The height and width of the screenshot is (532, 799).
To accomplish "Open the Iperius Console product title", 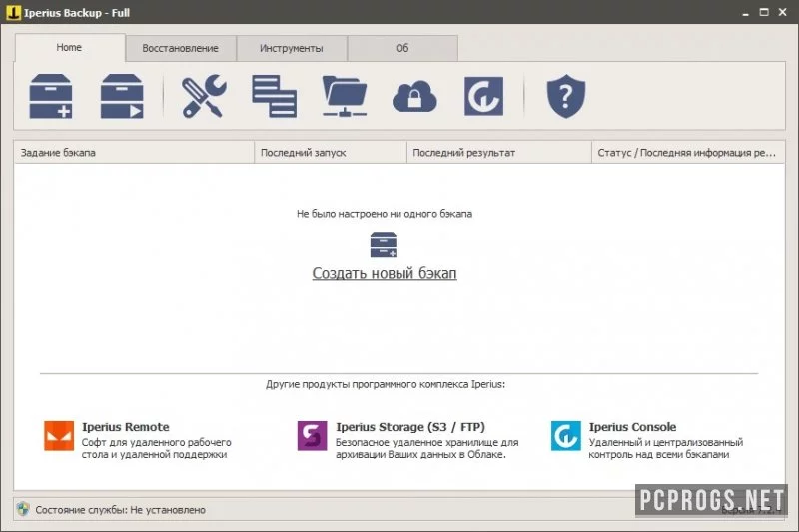I will pyautogui.click(x=633, y=427).
